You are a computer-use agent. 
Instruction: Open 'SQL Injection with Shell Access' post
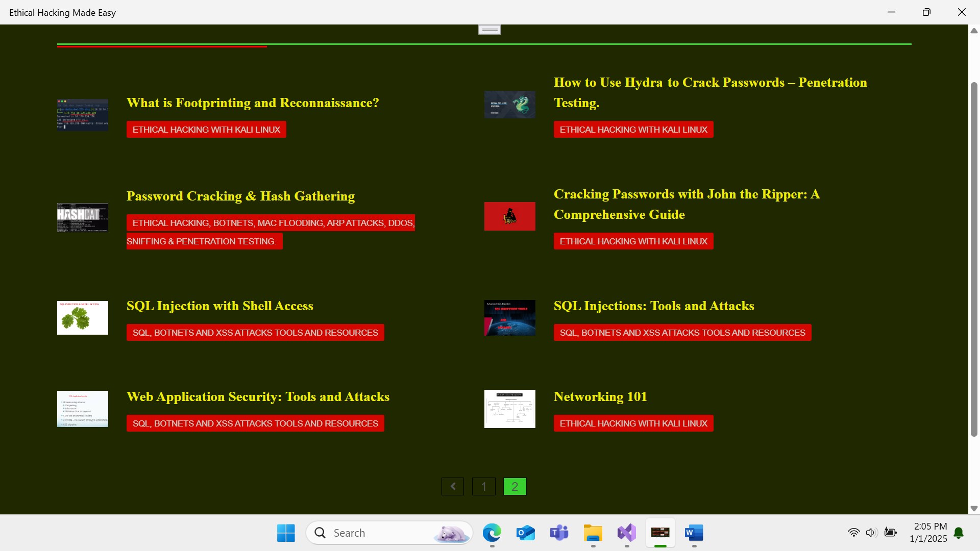220,306
